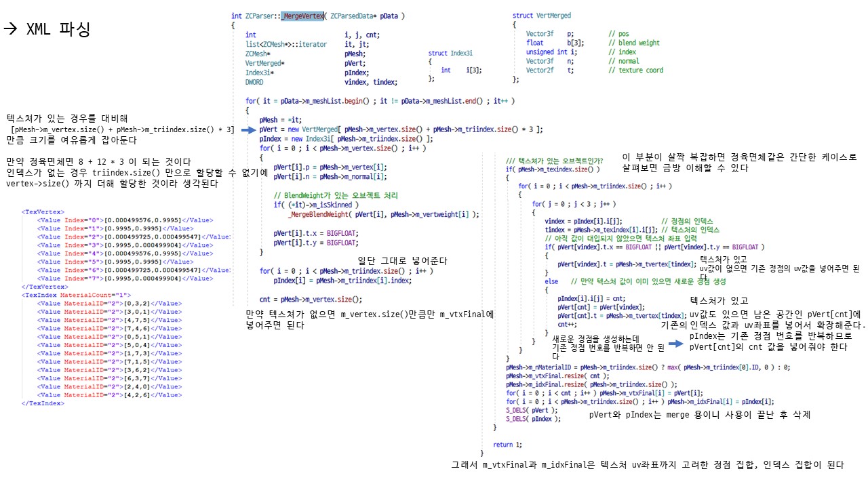This screenshot has width=868, height=488.
Task: Click the 'pVert[cnt] = pVert[vindex];' line
Action: click(600, 306)
